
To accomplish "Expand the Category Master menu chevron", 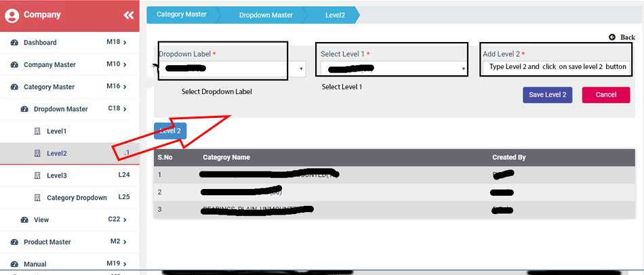I will pyautogui.click(x=125, y=87).
